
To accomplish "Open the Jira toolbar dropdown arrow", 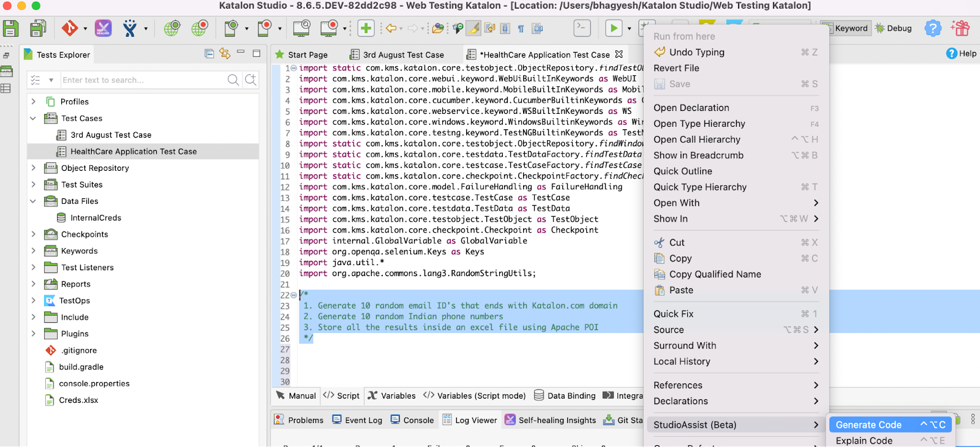I will coord(146,29).
